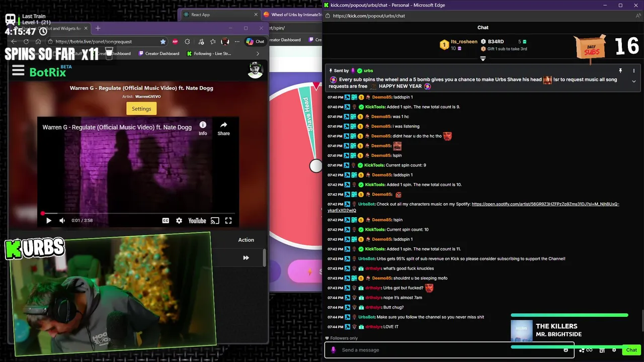Click the Action column header
Image resolution: width=644 pixels, height=362 pixels.
(x=246, y=240)
